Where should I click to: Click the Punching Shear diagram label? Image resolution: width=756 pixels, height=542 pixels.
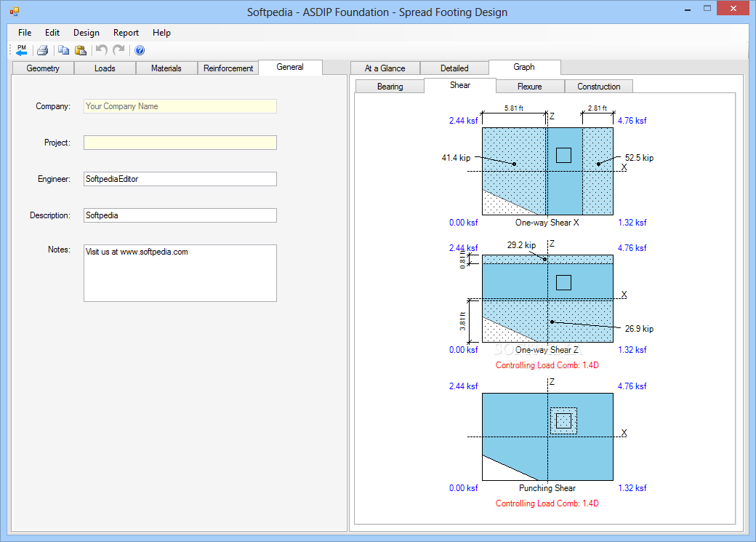tap(547, 488)
